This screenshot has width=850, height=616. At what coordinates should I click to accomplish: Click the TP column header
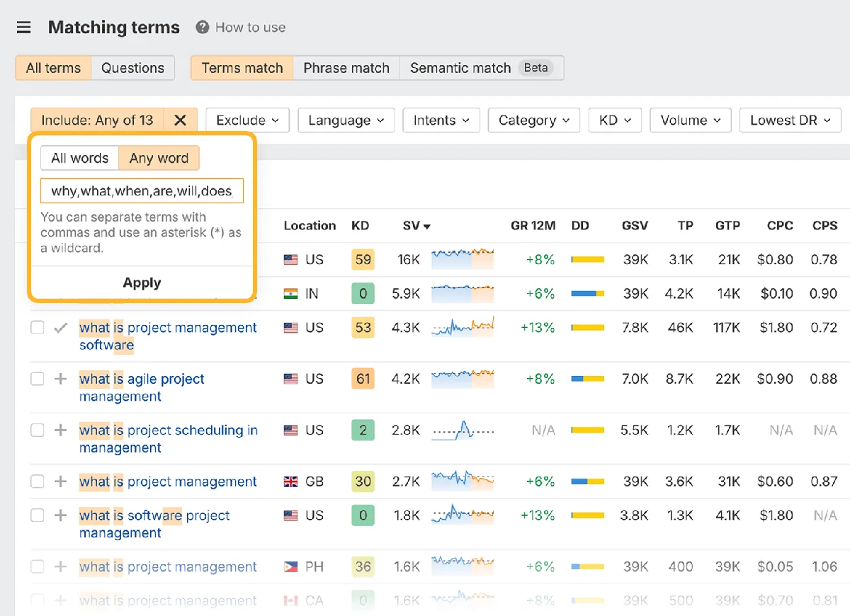tap(685, 226)
